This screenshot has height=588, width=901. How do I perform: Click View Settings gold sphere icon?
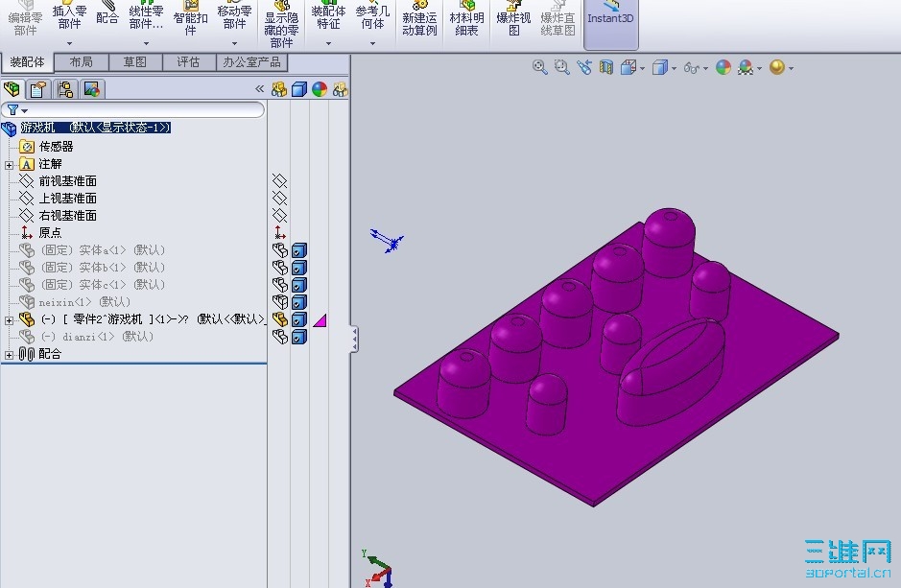click(777, 67)
